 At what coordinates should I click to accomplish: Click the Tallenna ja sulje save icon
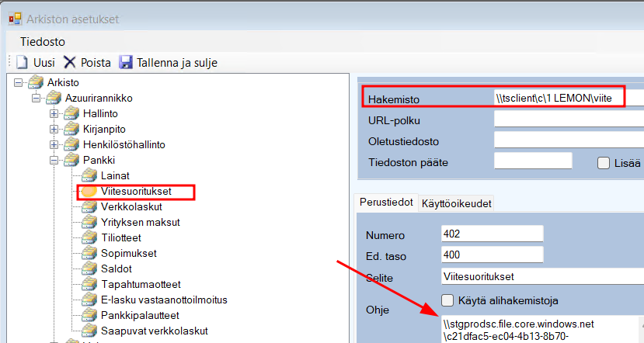pos(124,62)
